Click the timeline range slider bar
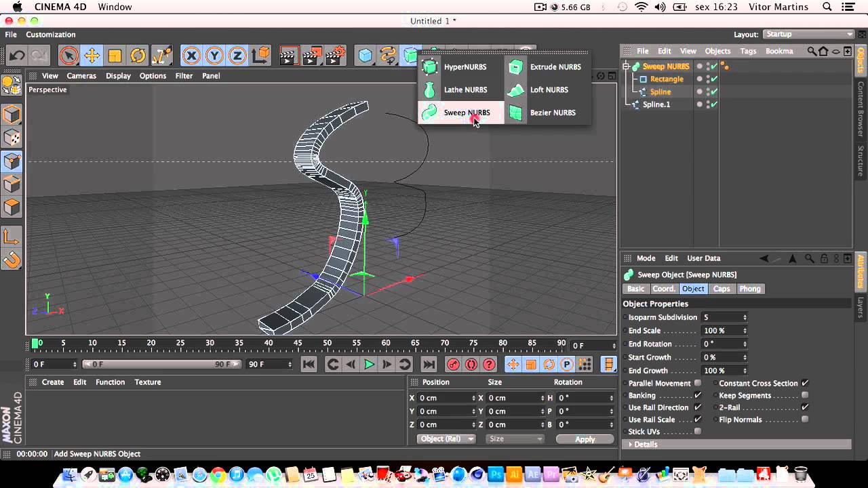 tap(161, 365)
